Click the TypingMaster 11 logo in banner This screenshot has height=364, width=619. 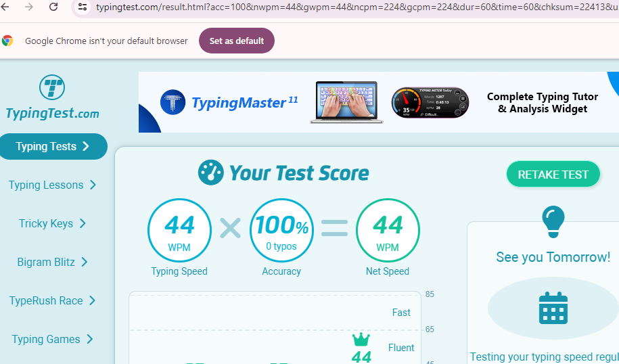click(229, 102)
